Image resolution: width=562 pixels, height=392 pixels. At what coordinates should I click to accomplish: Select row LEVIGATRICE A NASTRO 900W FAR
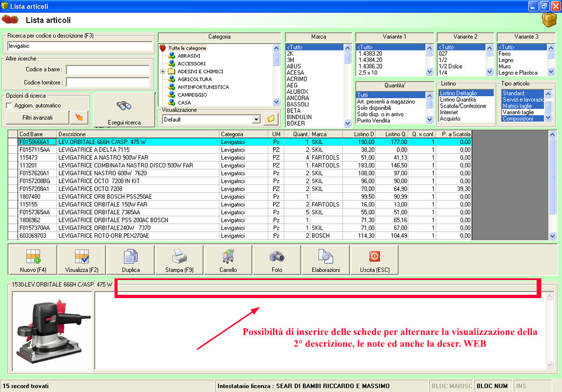coord(240,158)
